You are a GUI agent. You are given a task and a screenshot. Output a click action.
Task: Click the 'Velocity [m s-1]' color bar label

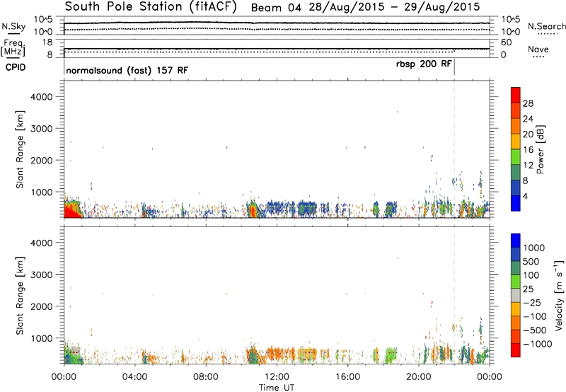click(x=559, y=295)
